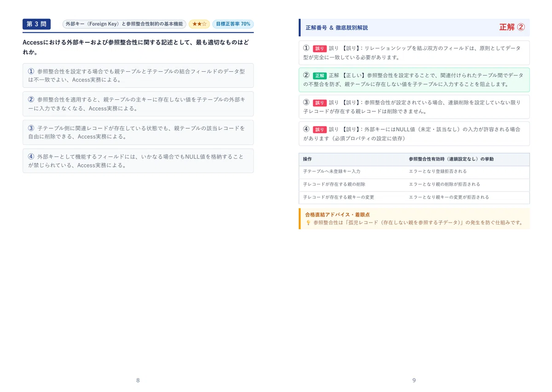Click the red 誤り badge in explanation ④
Viewport: 552px width, 392px height.
(x=319, y=130)
